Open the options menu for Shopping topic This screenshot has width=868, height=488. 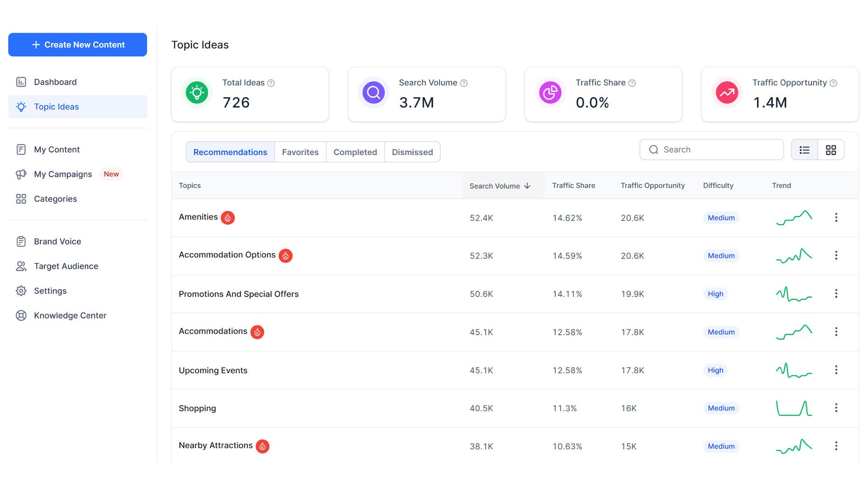(x=836, y=408)
